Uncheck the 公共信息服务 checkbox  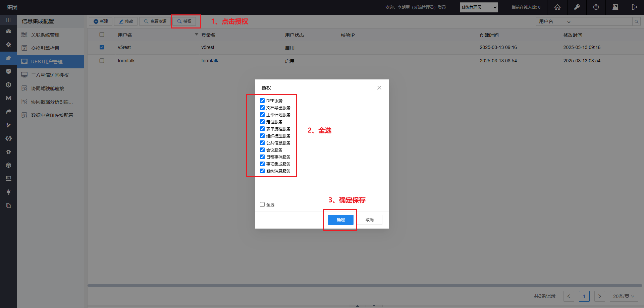(x=262, y=143)
